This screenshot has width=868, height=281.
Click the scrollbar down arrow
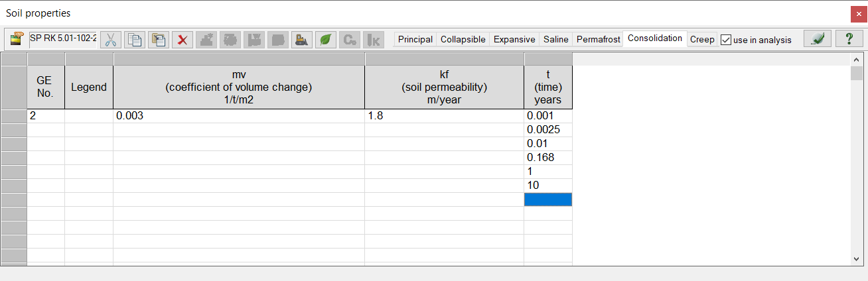[856, 258]
